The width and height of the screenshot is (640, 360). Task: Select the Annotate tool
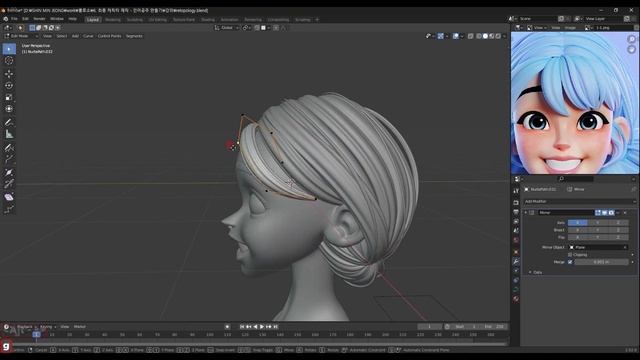point(9,122)
